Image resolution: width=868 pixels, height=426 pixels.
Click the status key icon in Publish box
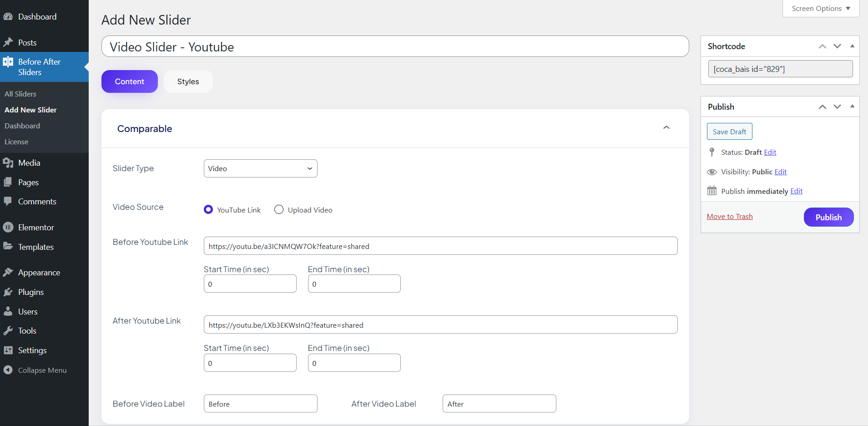click(712, 152)
